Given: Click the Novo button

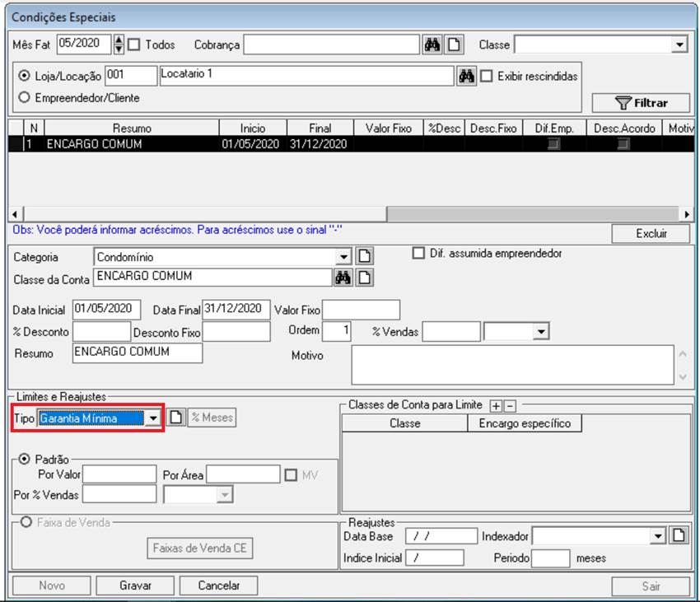Looking at the screenshot, I should 52,586.
